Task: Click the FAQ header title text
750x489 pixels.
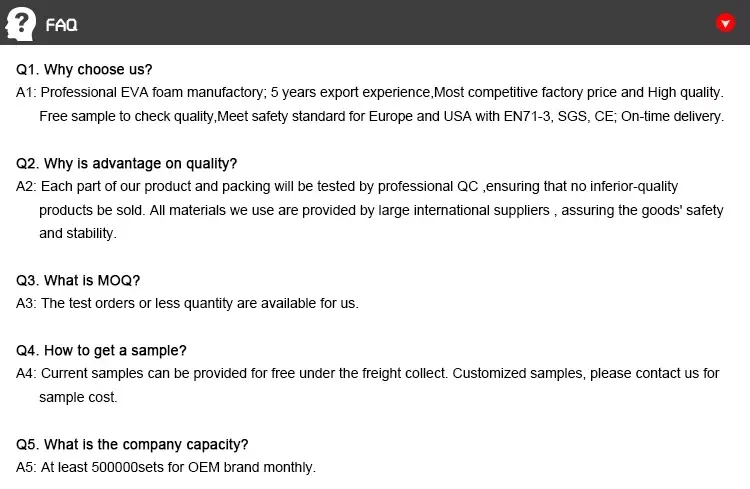Action: tap(62, 25)
